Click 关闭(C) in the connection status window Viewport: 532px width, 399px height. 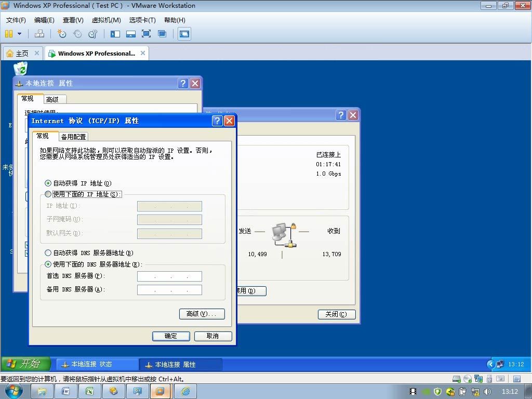(x=337, y=314)
